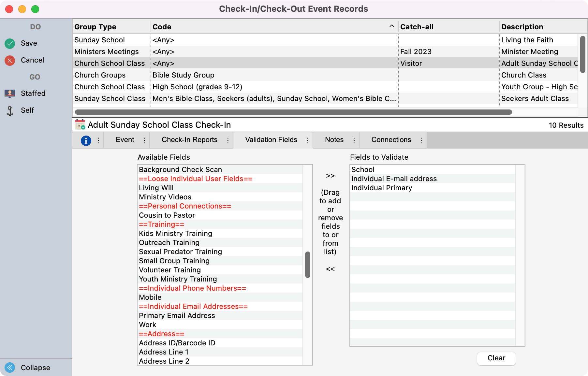Open the kebab menu beside Connections tab
The width and height of the screenshot is (588, 376).
[421, 140]
